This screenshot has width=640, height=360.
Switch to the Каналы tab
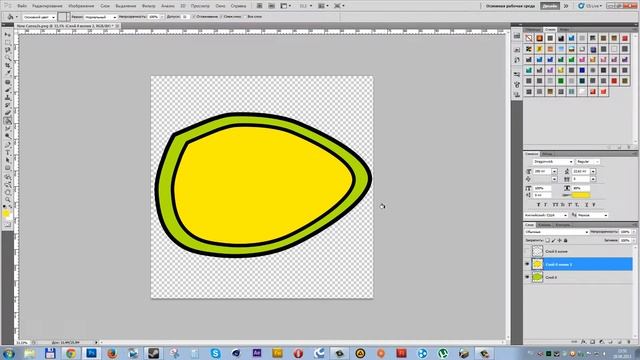coord(544,225)
